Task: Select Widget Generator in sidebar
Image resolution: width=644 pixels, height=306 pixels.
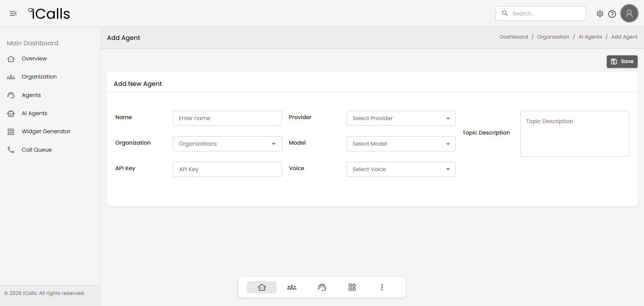Action: [x=46, y=132]
